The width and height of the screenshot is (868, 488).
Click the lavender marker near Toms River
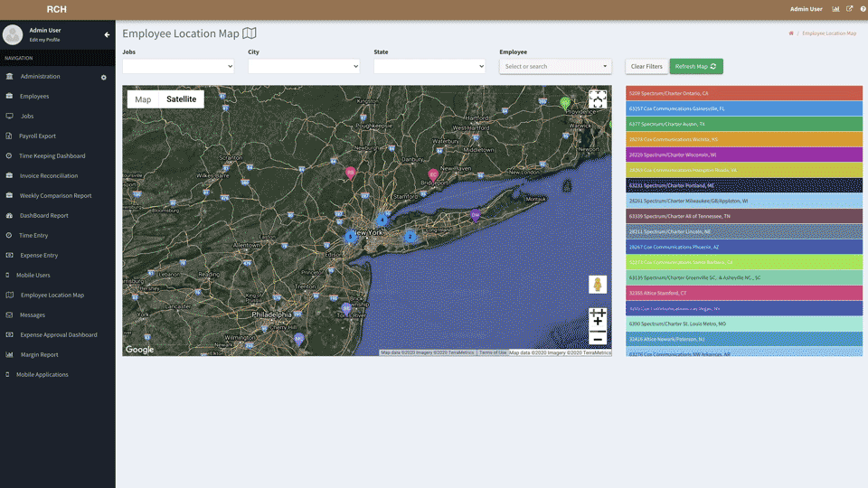346,309
